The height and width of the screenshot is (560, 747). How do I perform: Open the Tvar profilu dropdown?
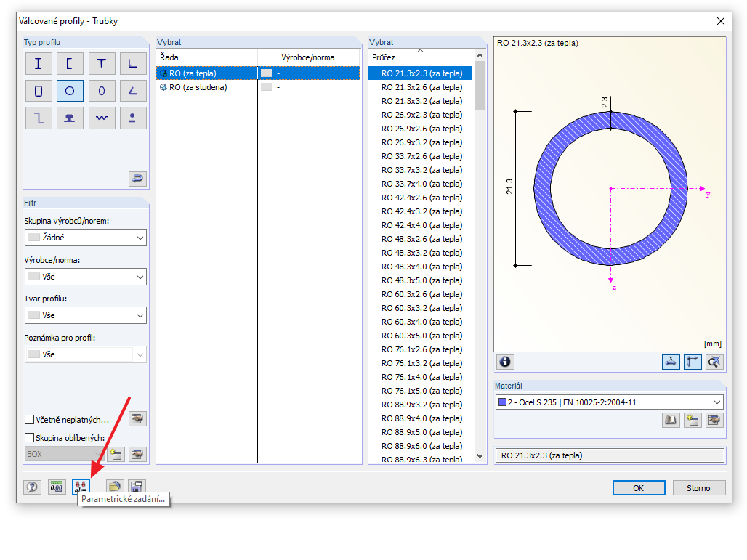click(x=85, y=315)
